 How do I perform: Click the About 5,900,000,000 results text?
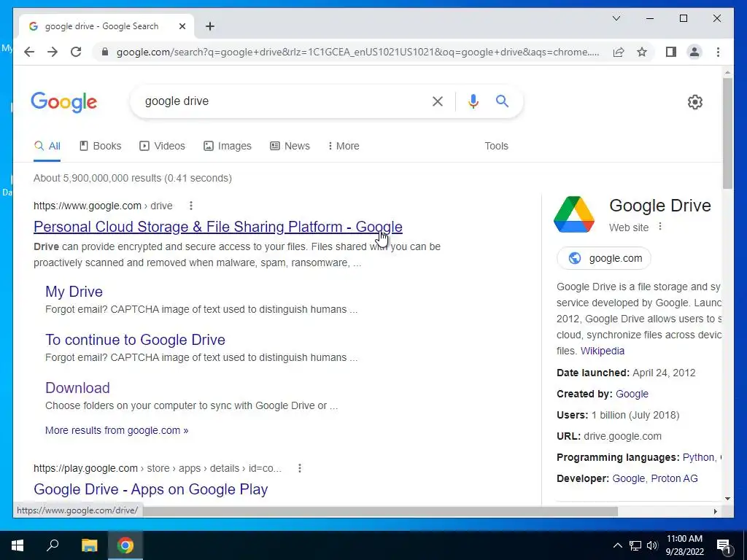[x=133, y=178]
